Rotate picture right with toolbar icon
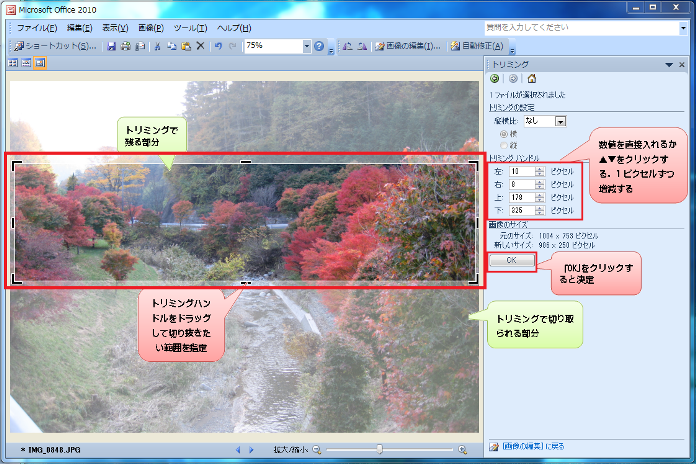The width and height of the screenshot is (696, 466). pyautogui.click(x=362, y=46)
